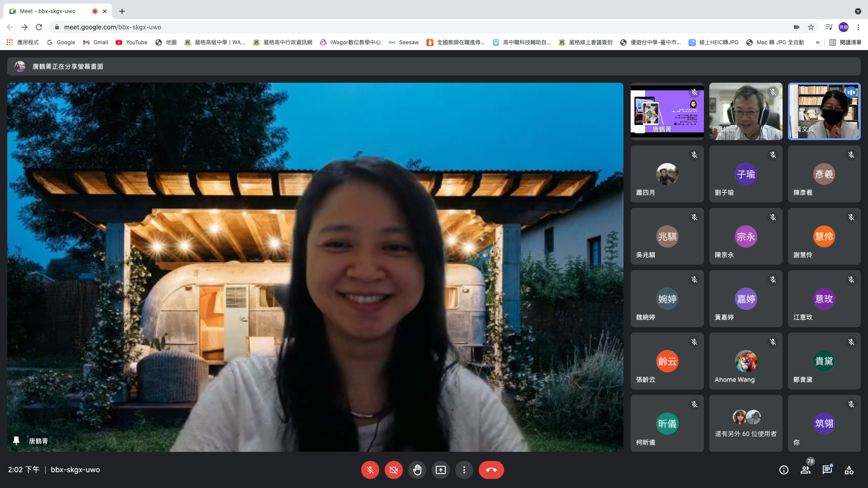Open the three-dot more options menu in call controls
The height and width of the screenshot is (488, 868).
coord(464,470)
